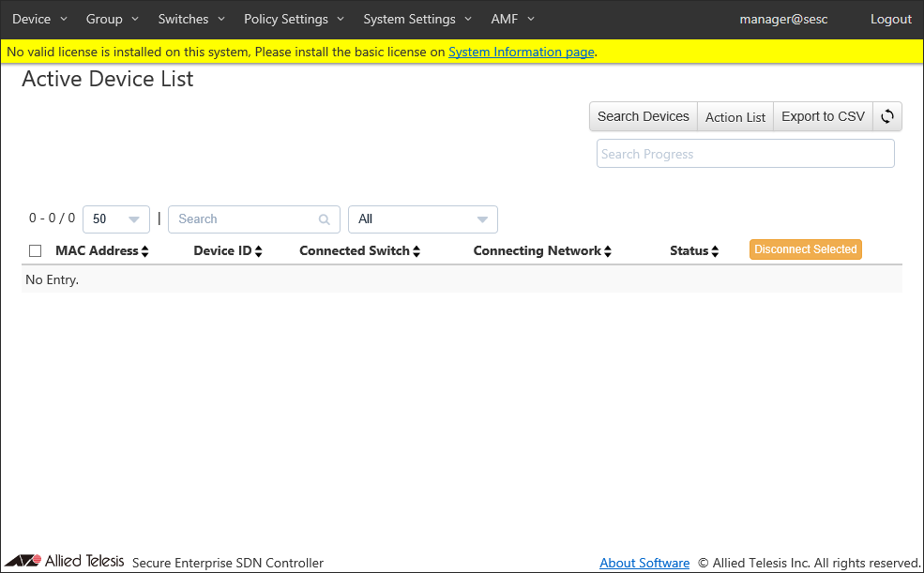
Task: Expand the Device menu
Action: [x=39, y=19]
